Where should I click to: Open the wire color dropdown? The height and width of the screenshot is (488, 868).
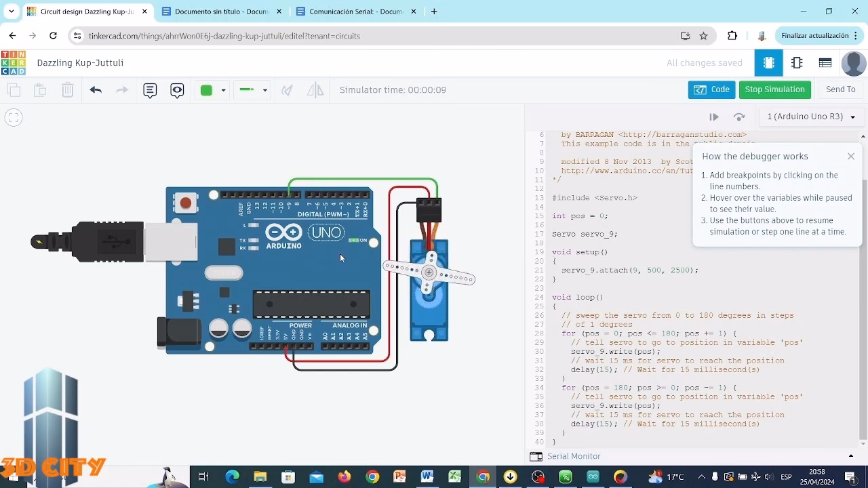[x=222, y=89]
